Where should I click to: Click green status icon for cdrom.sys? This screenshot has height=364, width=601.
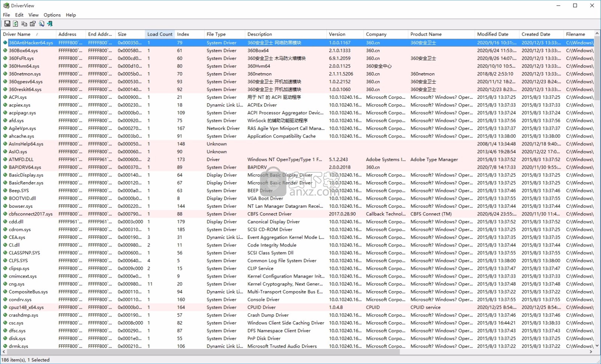(x=5, y=230)
